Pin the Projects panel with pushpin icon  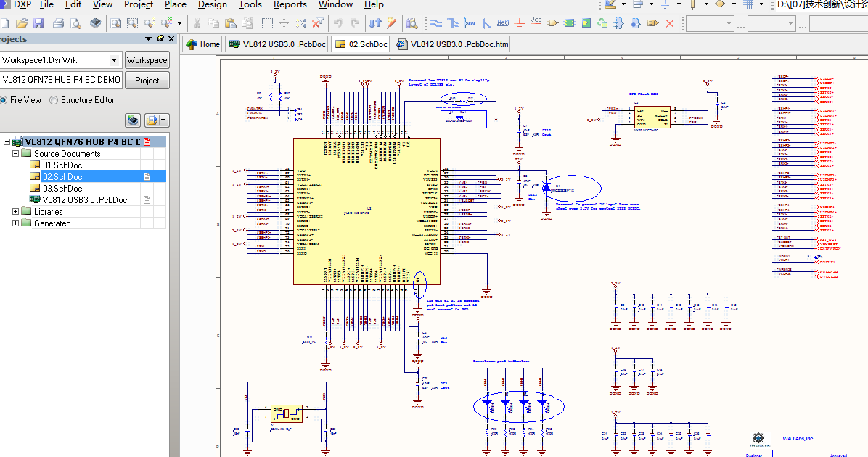tap(160, 38)
